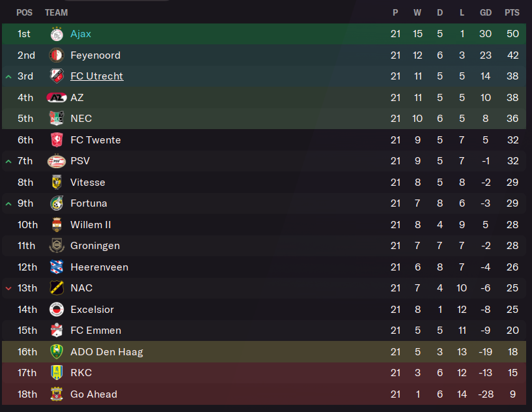Sort table by GD column header
This screenshot has height=412, width=532.
pos(486,12)
